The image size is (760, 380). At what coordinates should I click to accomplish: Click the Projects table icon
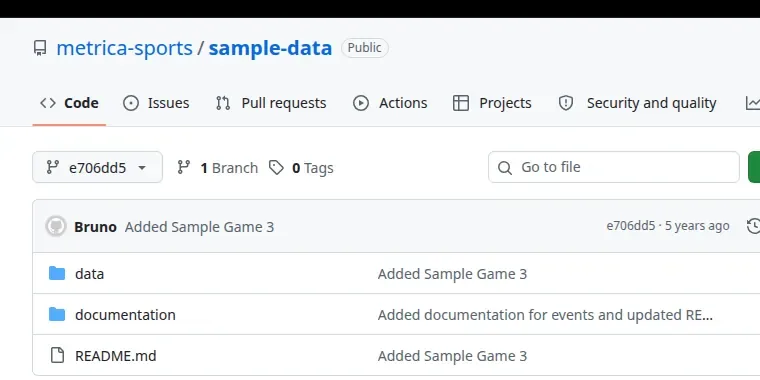coord(460,103)
